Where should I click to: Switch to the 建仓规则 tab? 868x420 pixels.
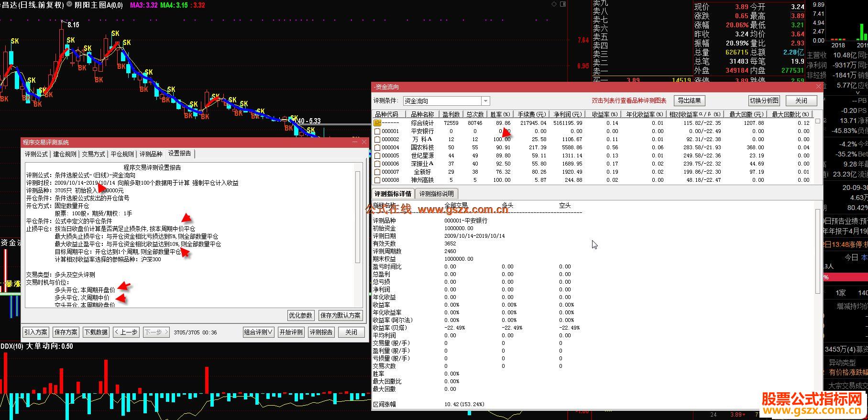[x=65, y=154]
